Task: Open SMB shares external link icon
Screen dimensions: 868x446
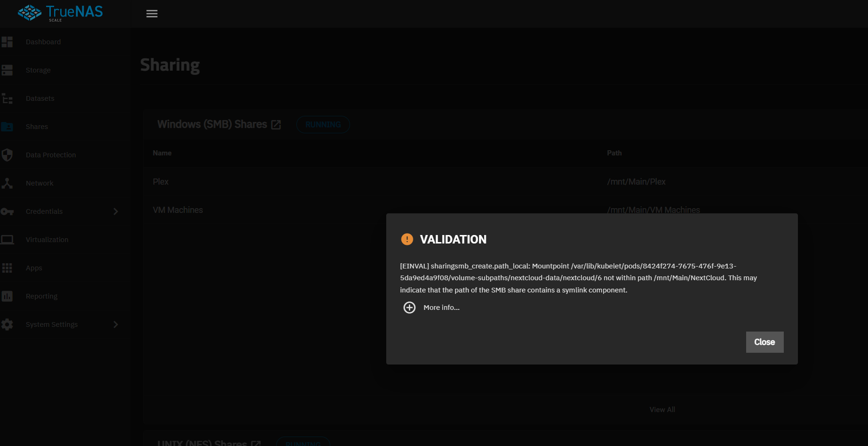Action: [276, 125]
